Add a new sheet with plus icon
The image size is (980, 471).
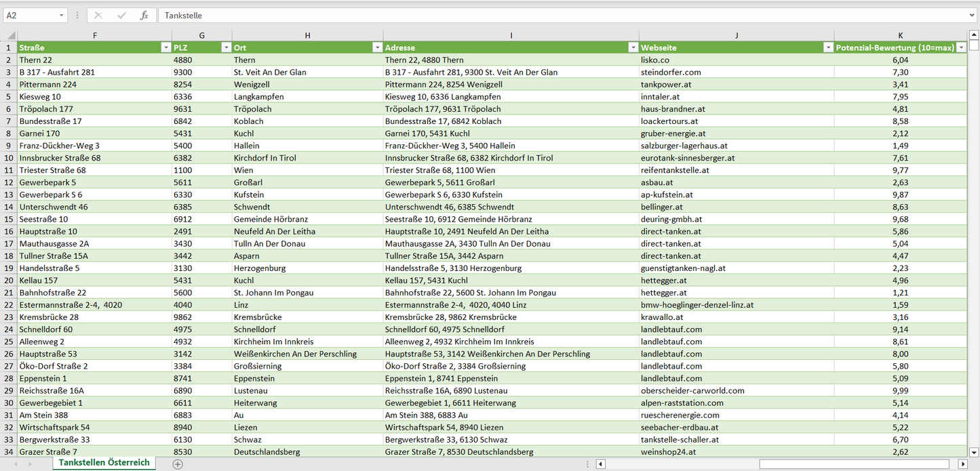click(178, 464)
